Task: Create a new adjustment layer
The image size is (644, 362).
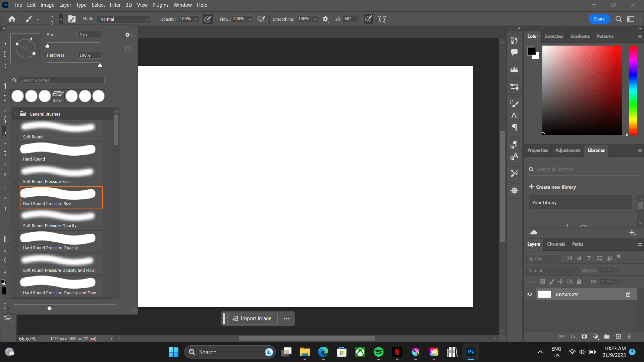Action: [x=596, y=337]
